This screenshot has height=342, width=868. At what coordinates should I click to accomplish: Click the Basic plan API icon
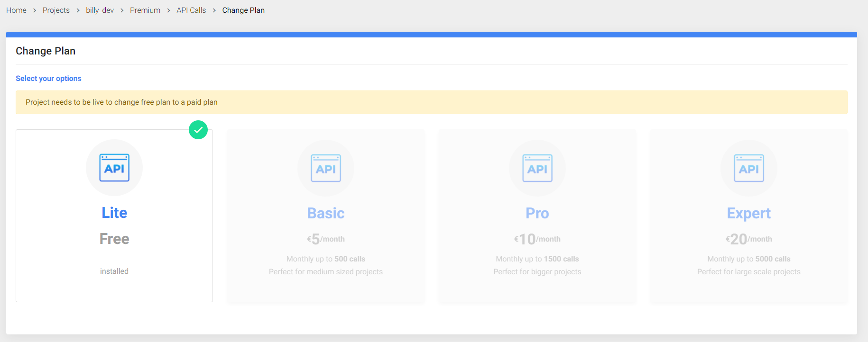tap(326, 168)
